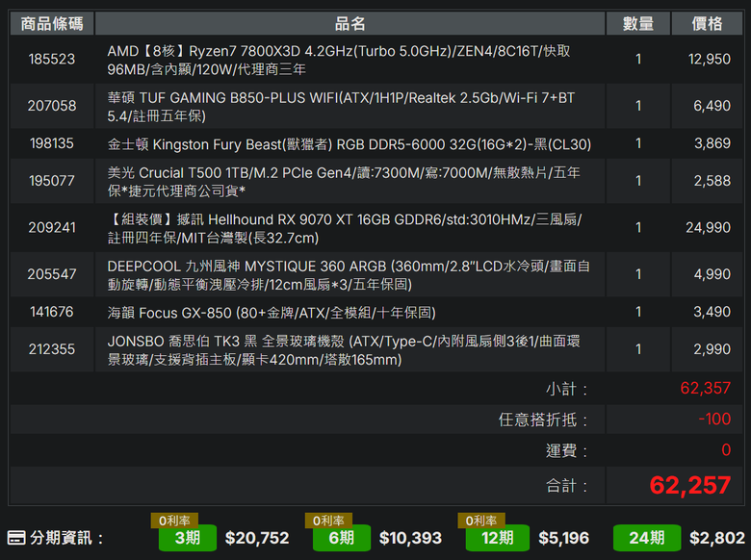Screen dimensions: 751x560
Task: Click the 合計 label
Action: [566, 486]
